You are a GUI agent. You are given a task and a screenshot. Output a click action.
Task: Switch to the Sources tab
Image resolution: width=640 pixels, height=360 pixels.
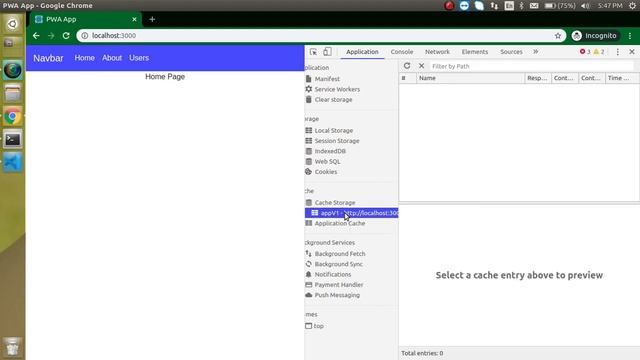point(511,52)
